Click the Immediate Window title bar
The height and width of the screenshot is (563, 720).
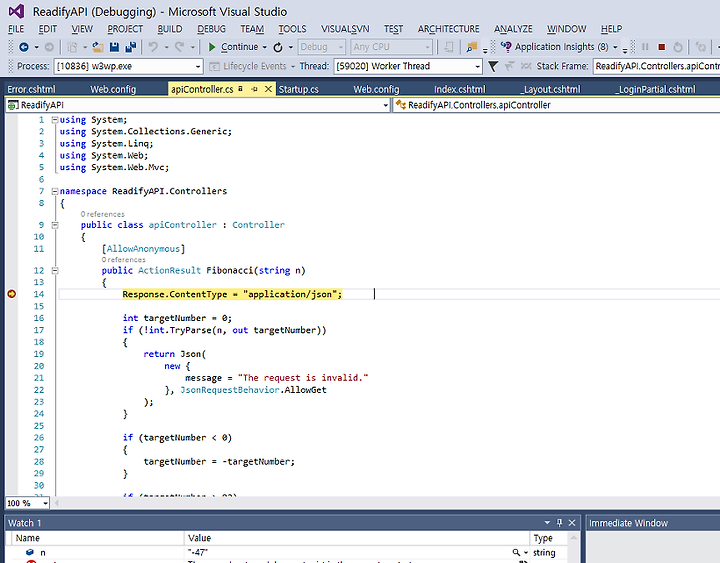(x=652, y=523)
